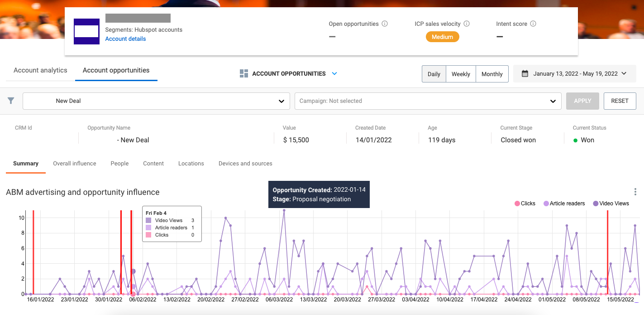This screenshot has height=315, width=644.
Task: Open the chart options kebab menu
Action: click(x=635, y=192)
